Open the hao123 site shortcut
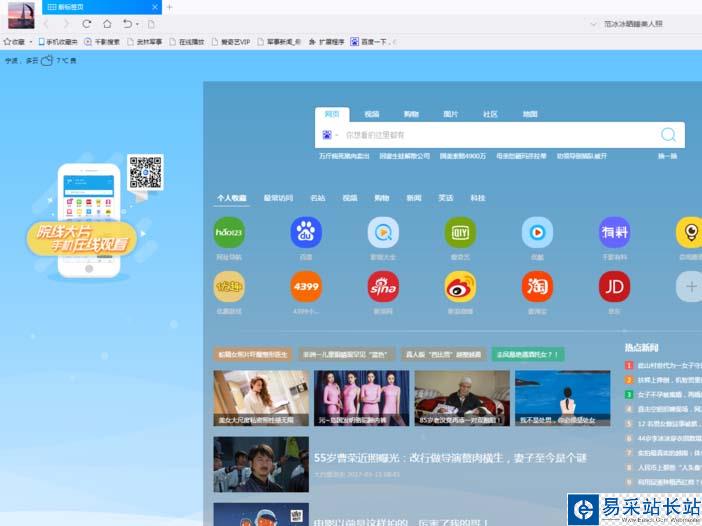Screen dimensions: 702x526 [x=229, y=232]
